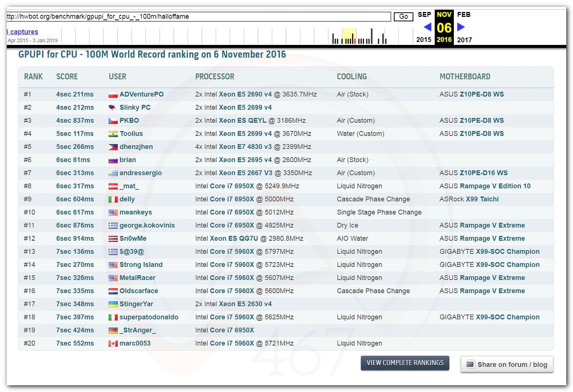Click the Italy flag icon beside delly

[113, 200]
